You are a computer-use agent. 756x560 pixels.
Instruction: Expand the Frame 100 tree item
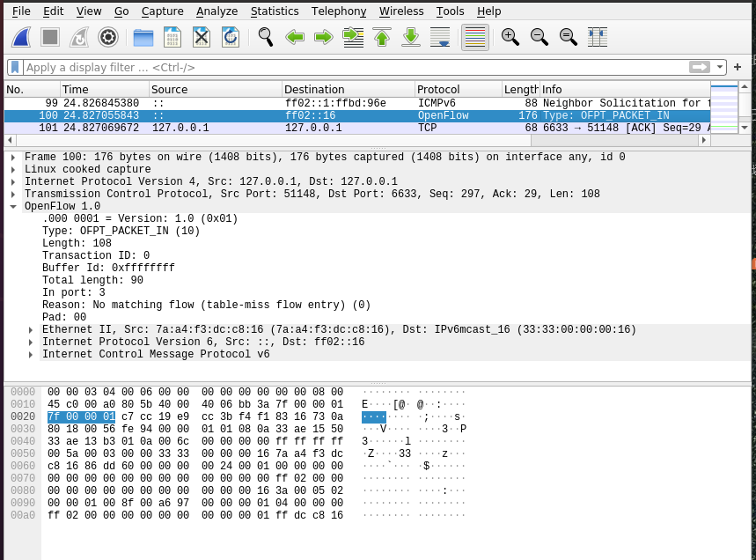point(13,158)
